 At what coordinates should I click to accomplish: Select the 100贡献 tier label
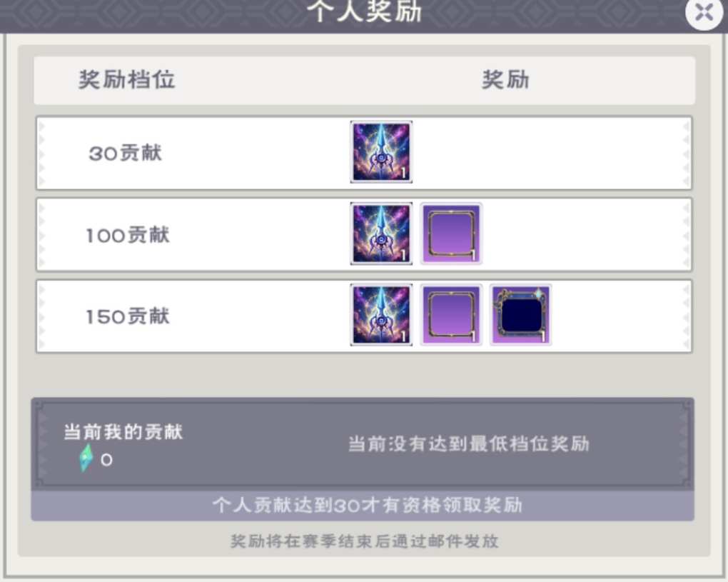[x=128, y=234]
